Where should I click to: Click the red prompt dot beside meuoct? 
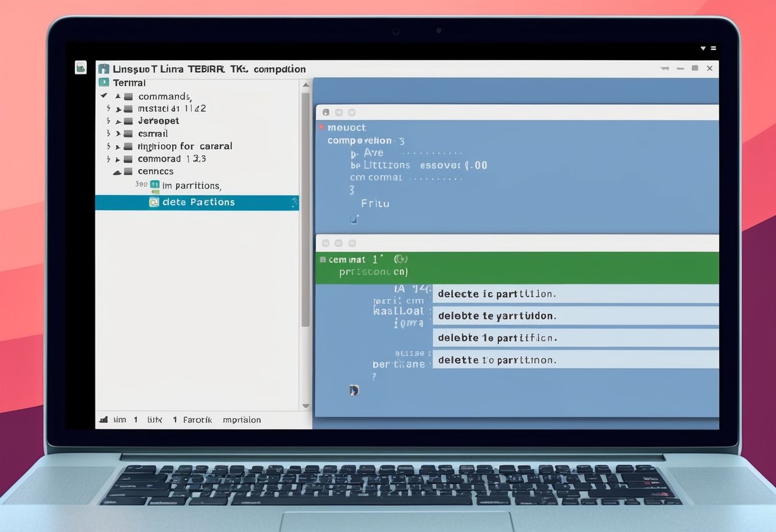pos(321,126)
